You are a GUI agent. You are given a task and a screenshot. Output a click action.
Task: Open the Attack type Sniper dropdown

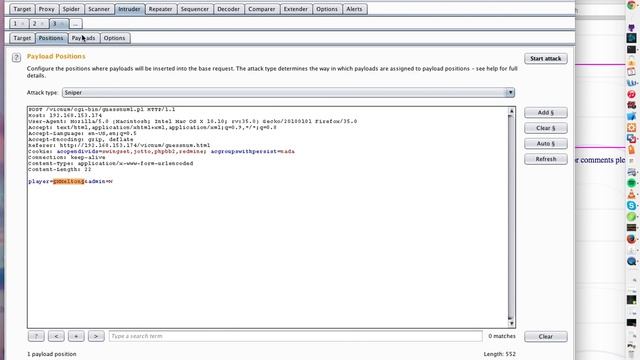pos(288,93)
